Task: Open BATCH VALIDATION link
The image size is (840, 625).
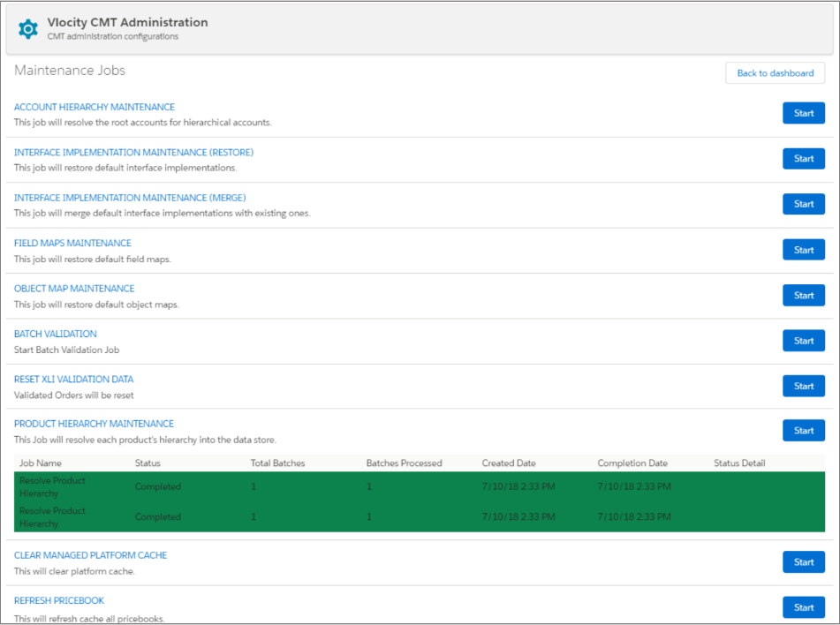Action: pos(55,335)
